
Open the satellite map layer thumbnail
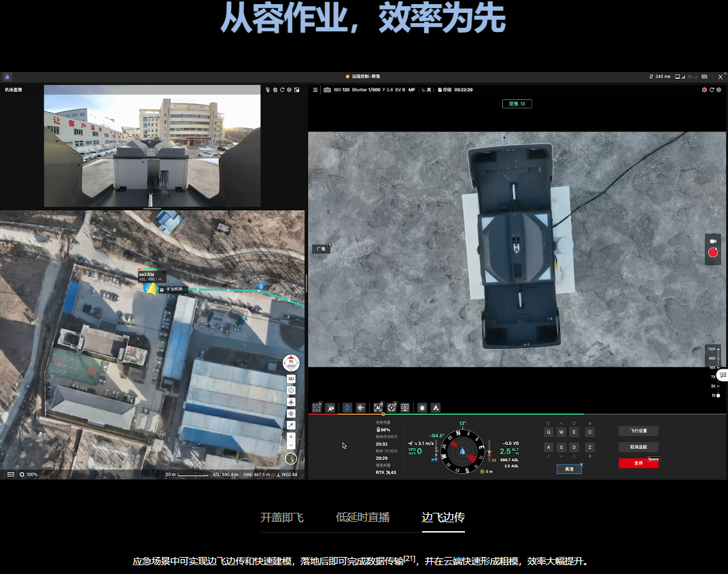click(291, 459)
